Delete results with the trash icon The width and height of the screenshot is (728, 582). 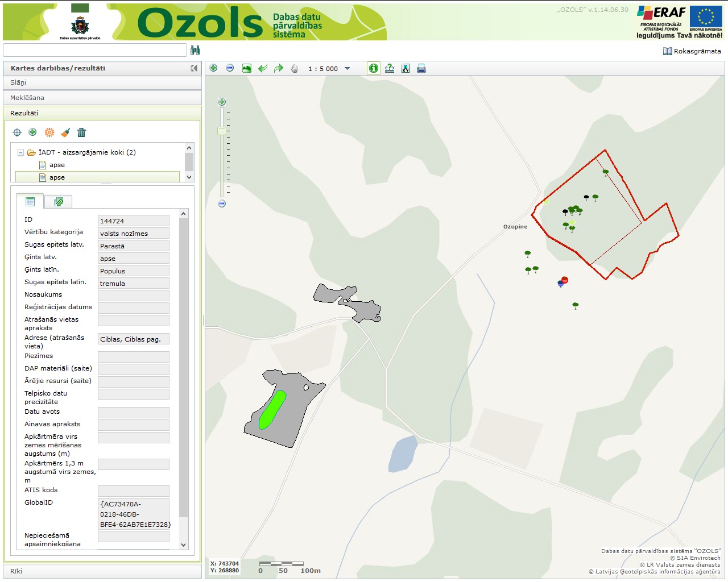(81, 132)
